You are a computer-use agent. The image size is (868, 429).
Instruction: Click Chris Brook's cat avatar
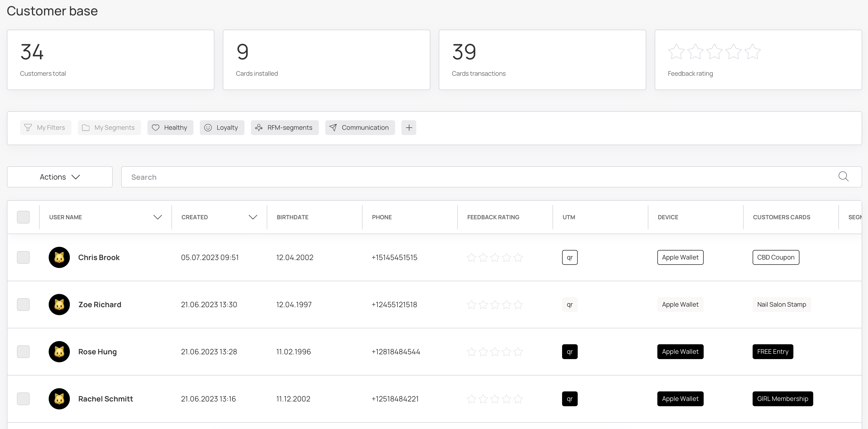pos(59,257)
